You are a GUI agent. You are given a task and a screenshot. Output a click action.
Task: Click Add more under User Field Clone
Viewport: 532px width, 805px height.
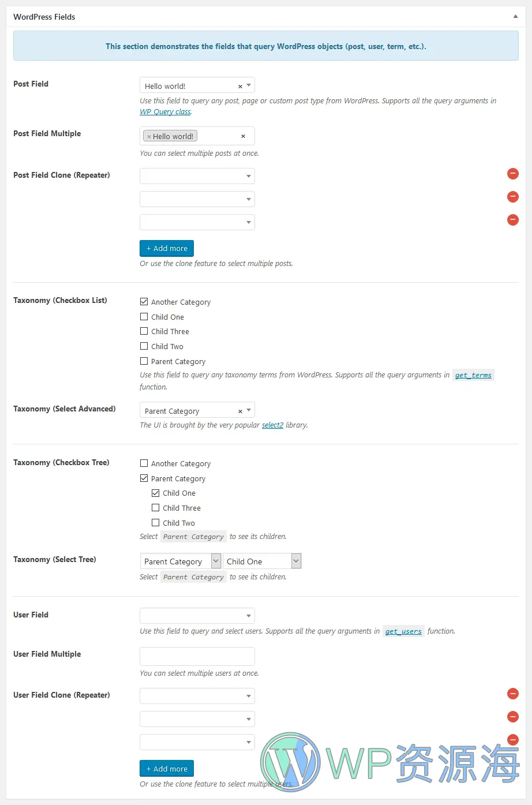pos(167,769)
